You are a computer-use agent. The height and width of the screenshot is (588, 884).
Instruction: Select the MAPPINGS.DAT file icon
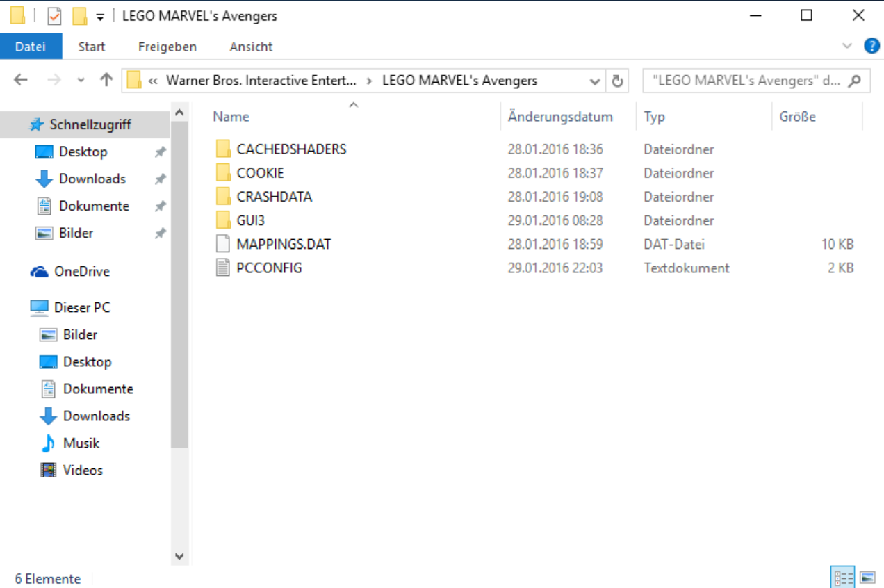[222, 244]
